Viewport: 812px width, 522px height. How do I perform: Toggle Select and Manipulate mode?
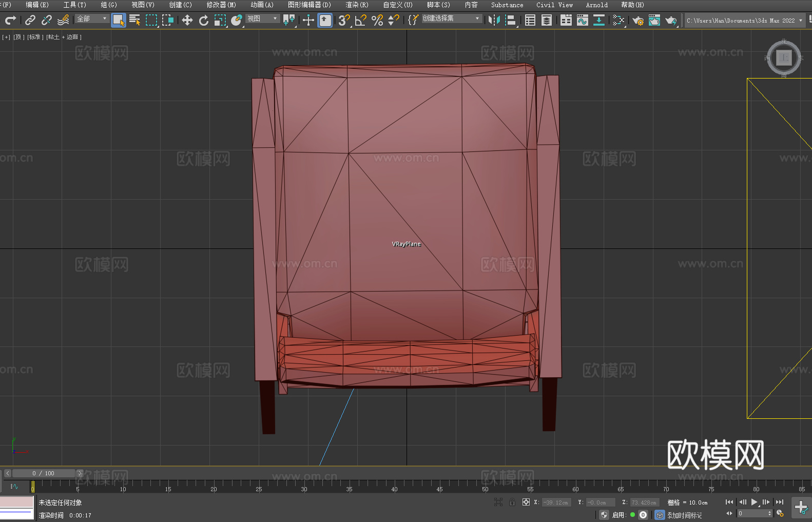click(308, 20)
